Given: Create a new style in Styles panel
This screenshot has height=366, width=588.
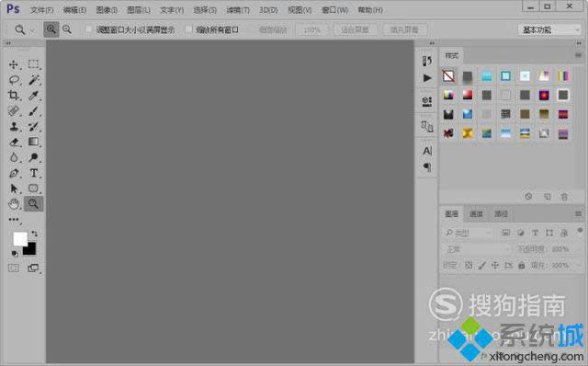Looking at the screenshot, I should [548, 196].
